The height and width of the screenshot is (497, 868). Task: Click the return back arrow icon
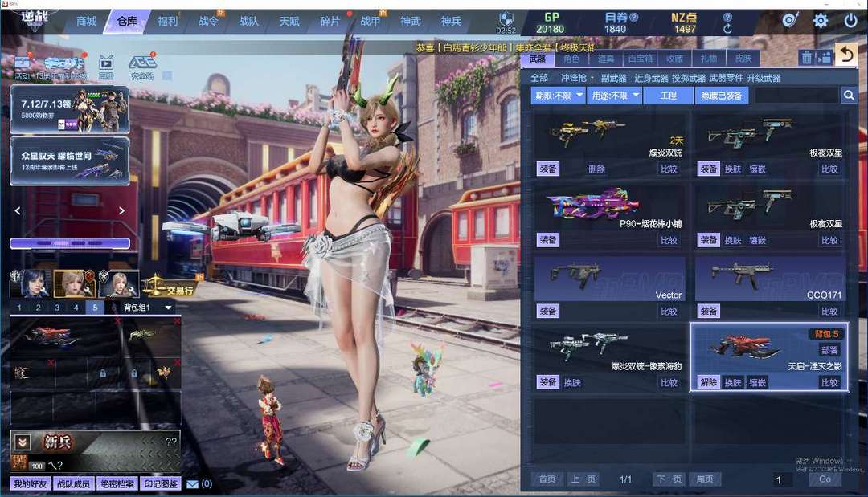click(x=846, y=55)
